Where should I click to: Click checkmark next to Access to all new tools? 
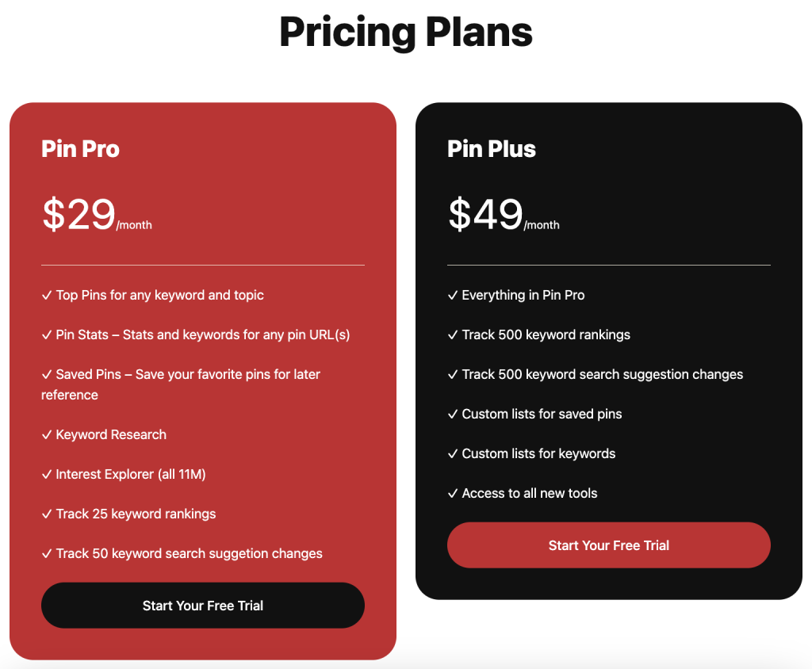(x=453, y=494)
